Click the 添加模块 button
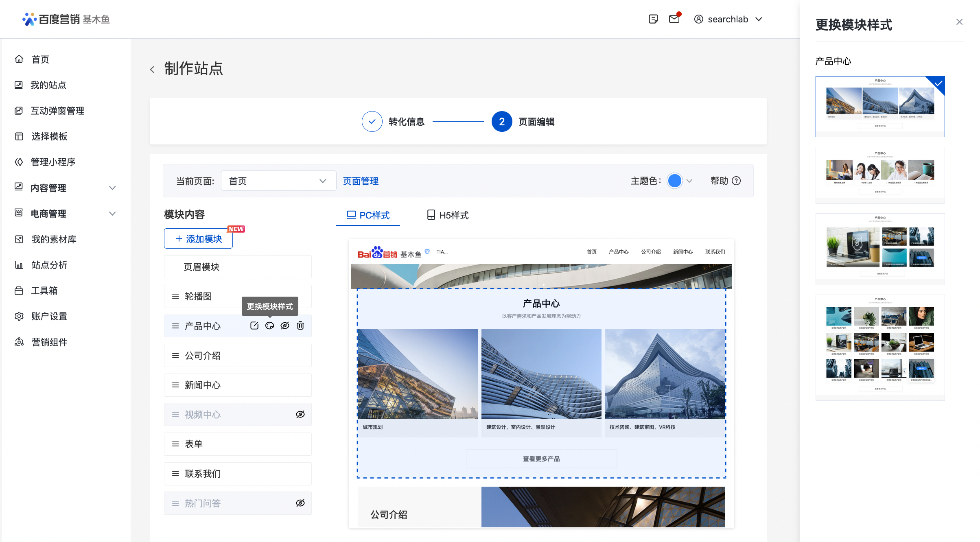Screen dimensions: 980x542 point(198,238)
